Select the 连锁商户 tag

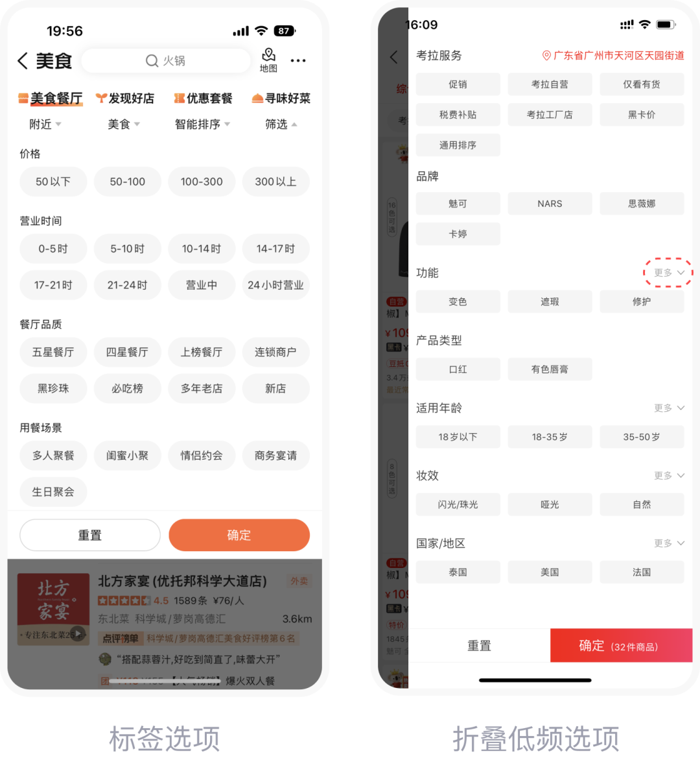(x=276, y=352)
